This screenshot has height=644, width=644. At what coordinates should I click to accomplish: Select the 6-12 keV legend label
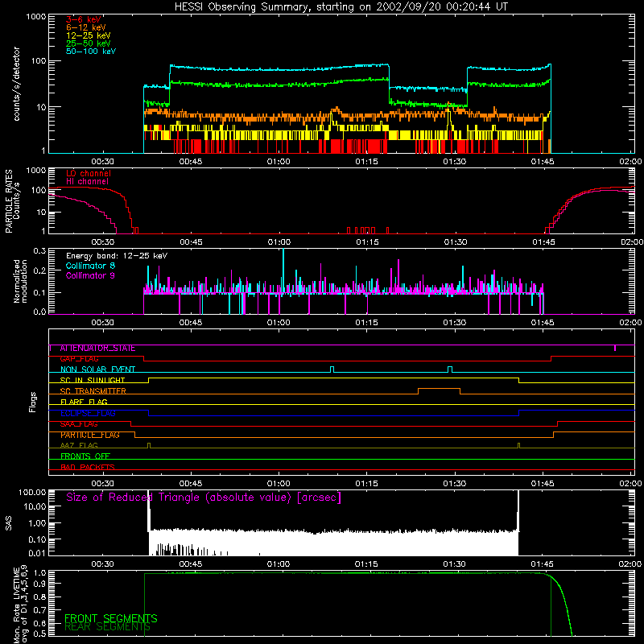click(x=86, y=27)
